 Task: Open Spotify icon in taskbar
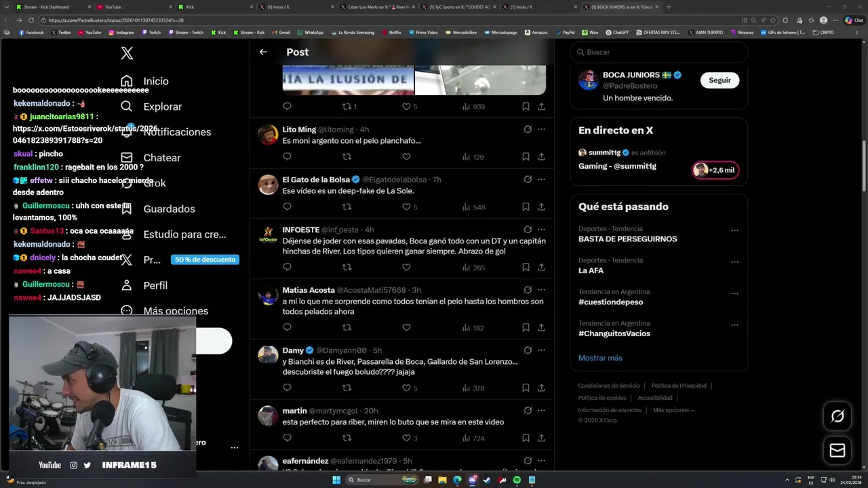pos(517,480)
